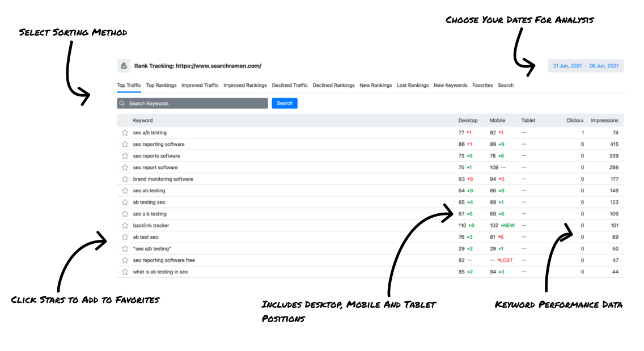Click the blue Search button
Viewport: 644px width, 351px height.
click(285, 103)
